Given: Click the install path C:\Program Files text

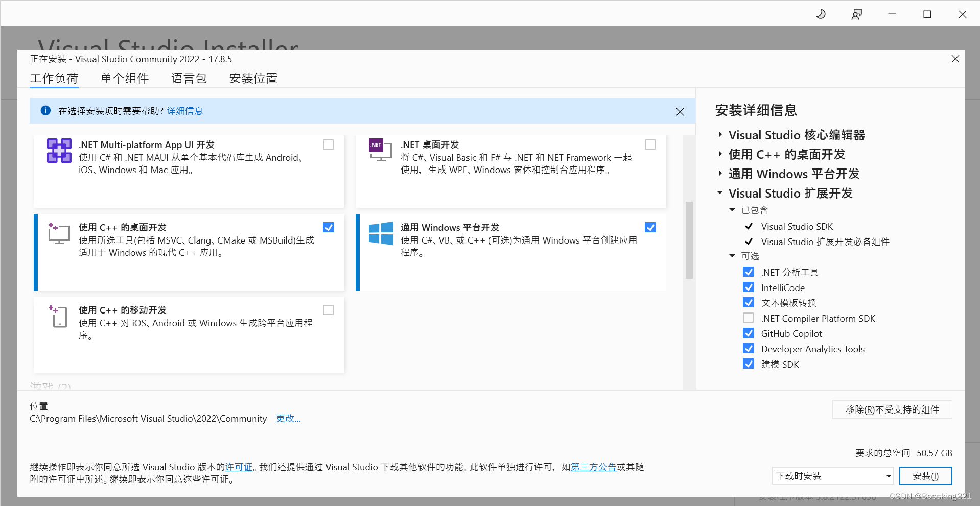Looking at the screenshot, I should coord(148,419).
